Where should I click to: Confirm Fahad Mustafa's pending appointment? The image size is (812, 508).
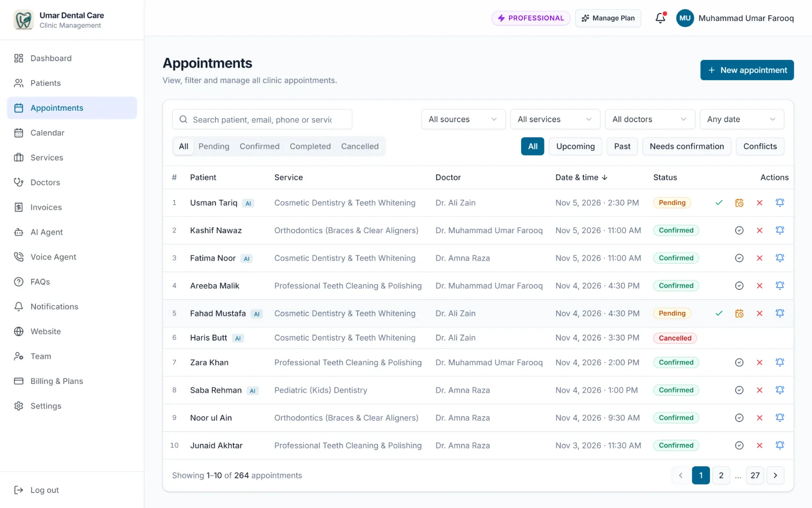pos(719,313)
